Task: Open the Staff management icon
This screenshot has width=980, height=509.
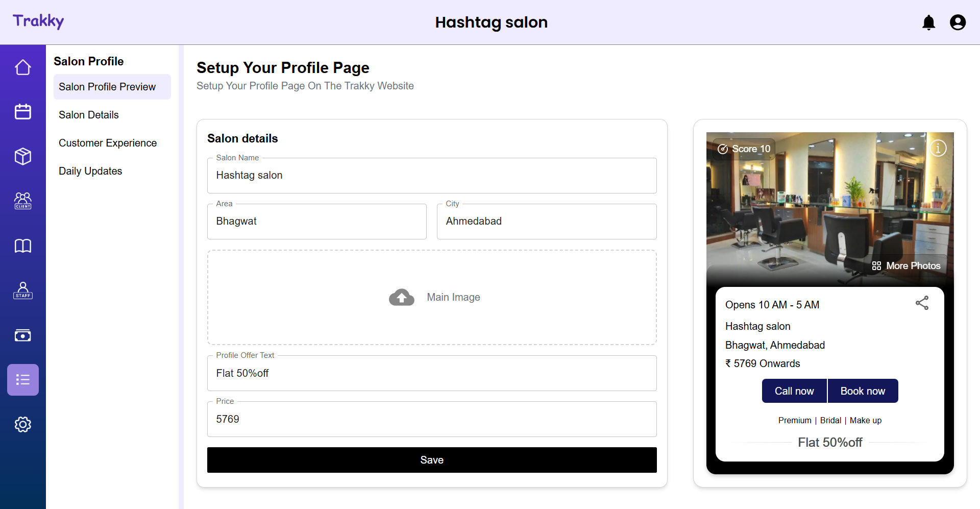Action: tap(23, 290)
